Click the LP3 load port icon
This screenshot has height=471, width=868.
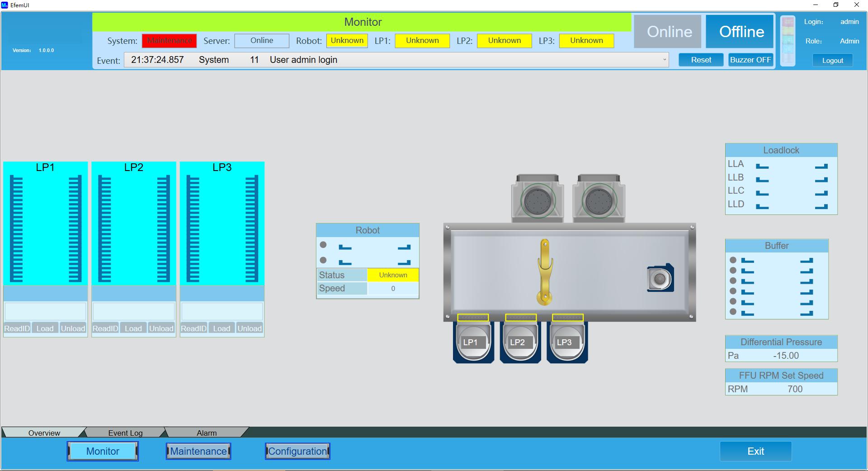click(x=567, y=343)
